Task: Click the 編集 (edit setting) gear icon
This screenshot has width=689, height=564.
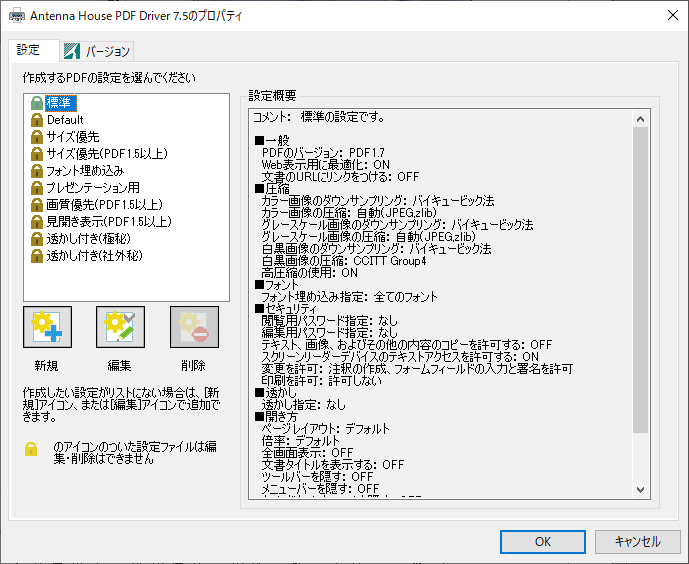Action: [x=120, y=327]
